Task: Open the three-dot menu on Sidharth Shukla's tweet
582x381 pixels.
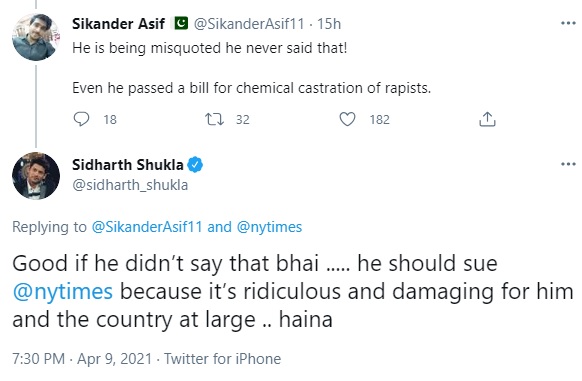Action: click(x=568, y=164)
